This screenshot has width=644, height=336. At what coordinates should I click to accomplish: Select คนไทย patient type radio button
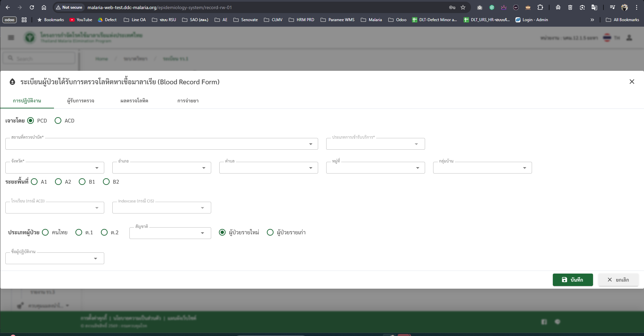point(45,232)
